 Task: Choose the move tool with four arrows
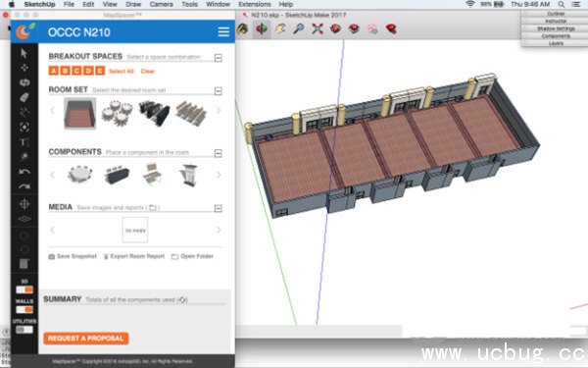tap(24, 68)
